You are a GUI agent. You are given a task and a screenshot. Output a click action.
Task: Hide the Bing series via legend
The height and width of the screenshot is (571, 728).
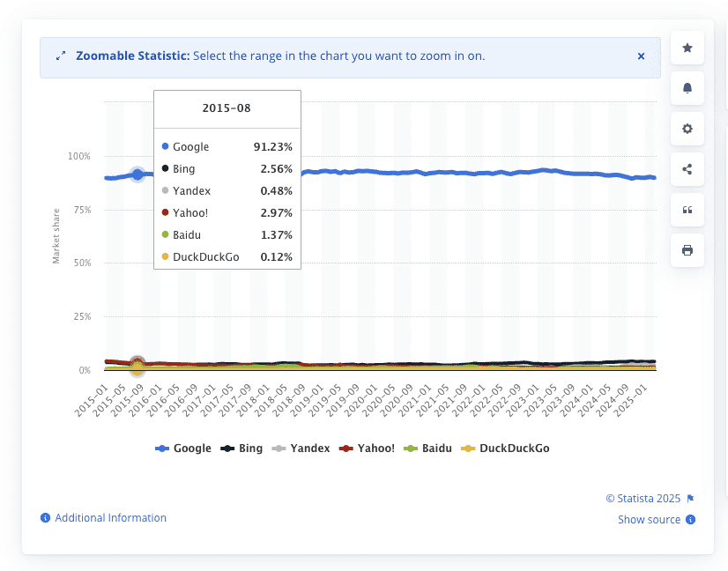tap(242, 449)
